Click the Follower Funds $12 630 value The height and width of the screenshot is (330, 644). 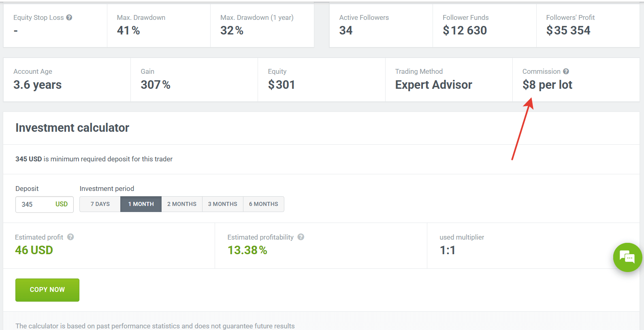465,30
